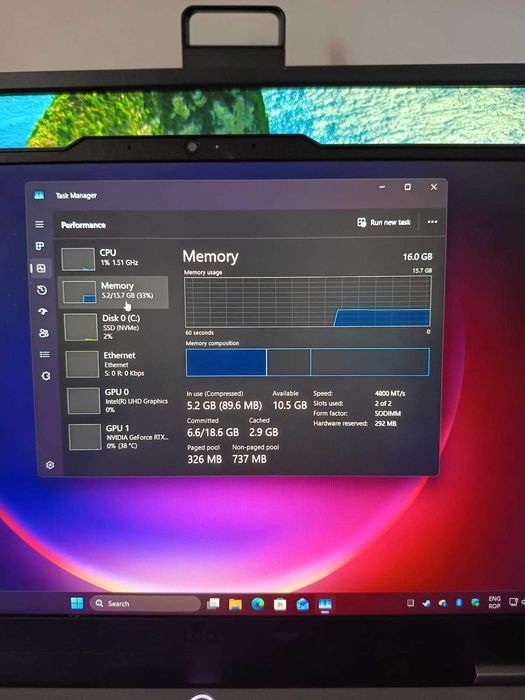This screenshot has width=525, height=700.
Task: Click the Memory usage graph
Action: coord(308,302)
